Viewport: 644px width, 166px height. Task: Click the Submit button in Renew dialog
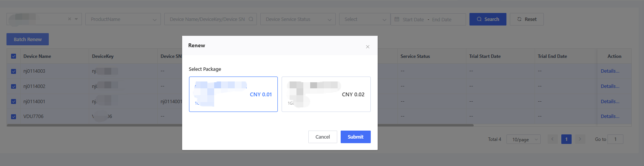(355, 137)
